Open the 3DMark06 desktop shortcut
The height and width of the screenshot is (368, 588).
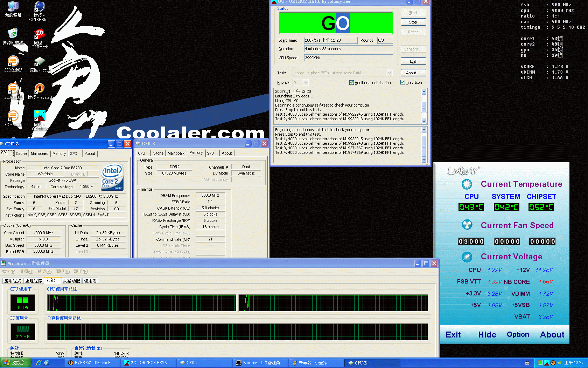(x=13, y=116)
